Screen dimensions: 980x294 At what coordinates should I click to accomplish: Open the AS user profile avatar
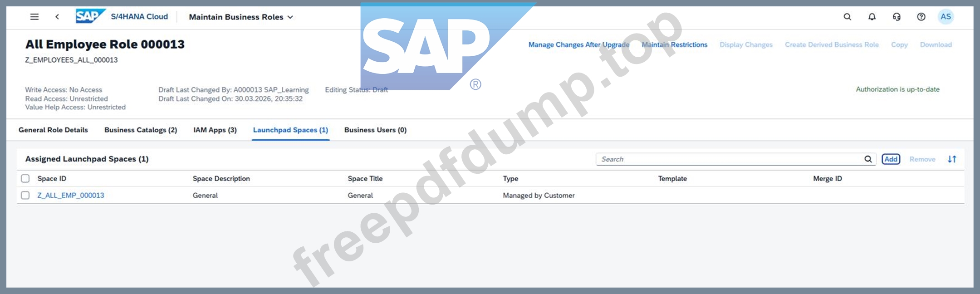pos(946,17)
